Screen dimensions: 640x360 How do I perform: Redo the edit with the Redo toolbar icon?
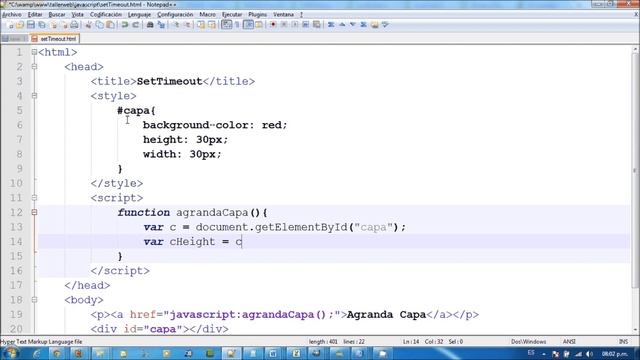[x=136, y=25]
